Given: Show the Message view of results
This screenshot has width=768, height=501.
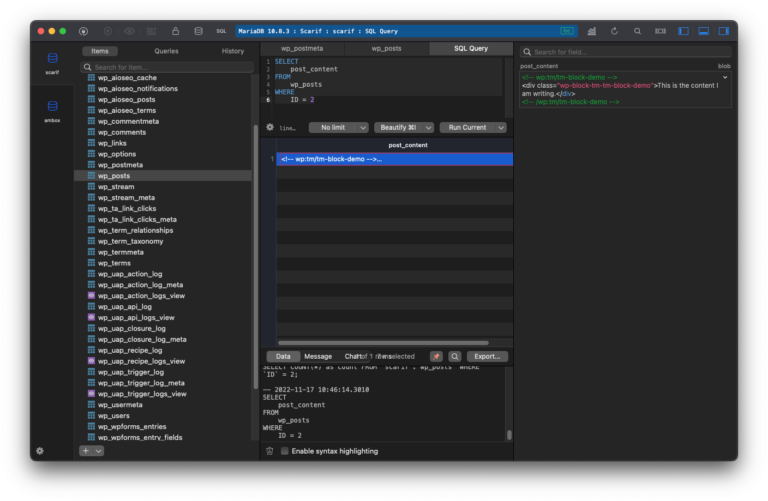Looking at the screenshot, I should tap(318, 356).
